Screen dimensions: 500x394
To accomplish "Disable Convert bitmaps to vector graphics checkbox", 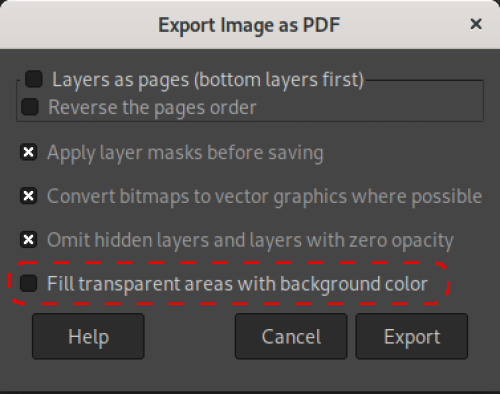I will [x=28, y=196].
